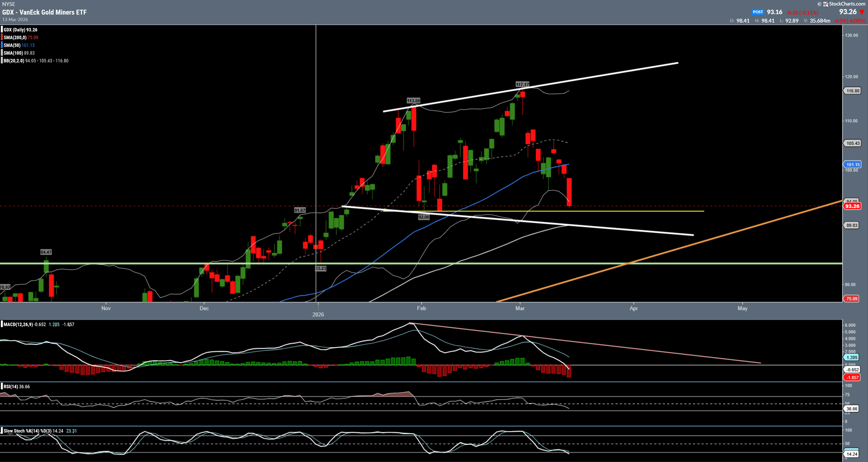This screenshot has width=868, height=462.
Task: Click the 113.50 peak annotation on the chart
Action: pos(413,101)
